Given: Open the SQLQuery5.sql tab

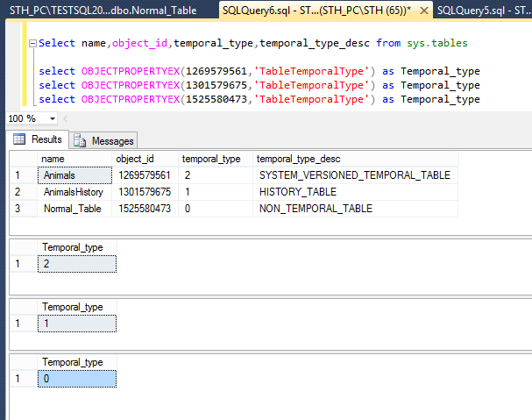Looking at the screenshot, I should [x=484, y=11].
